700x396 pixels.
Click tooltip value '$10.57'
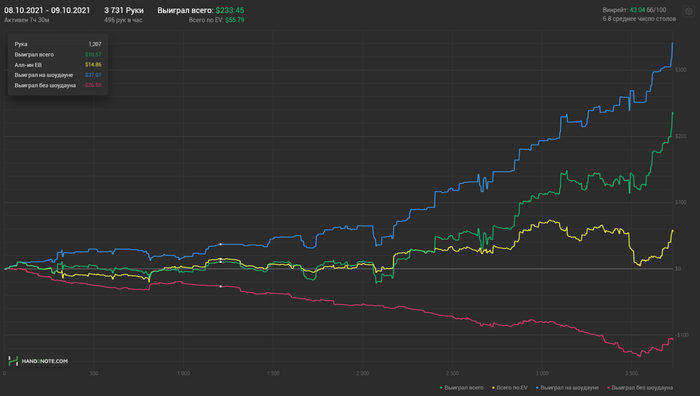93,54
